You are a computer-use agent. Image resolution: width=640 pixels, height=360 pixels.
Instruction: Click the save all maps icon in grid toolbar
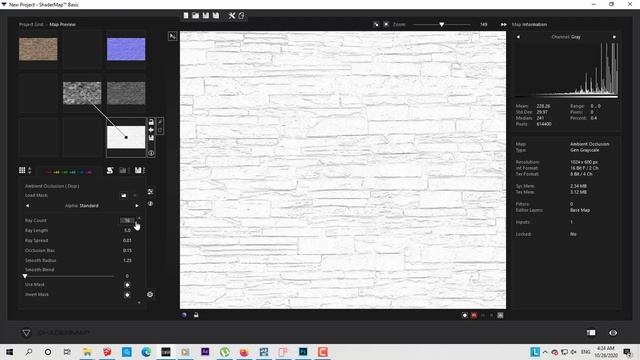click(139, 170)
